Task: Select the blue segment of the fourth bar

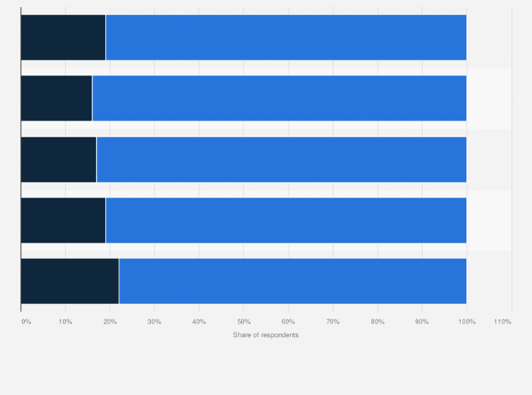Action: coord(286,220)
